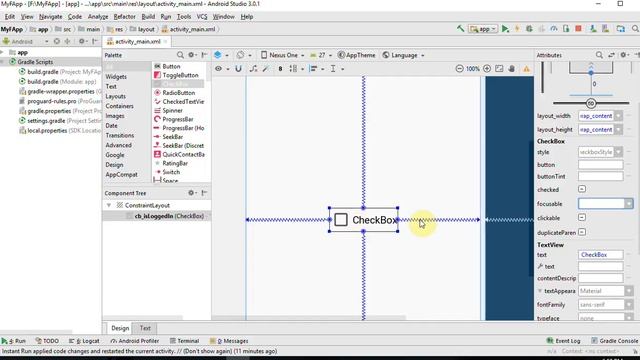Open the Logcat tool window

pos(84,341)
